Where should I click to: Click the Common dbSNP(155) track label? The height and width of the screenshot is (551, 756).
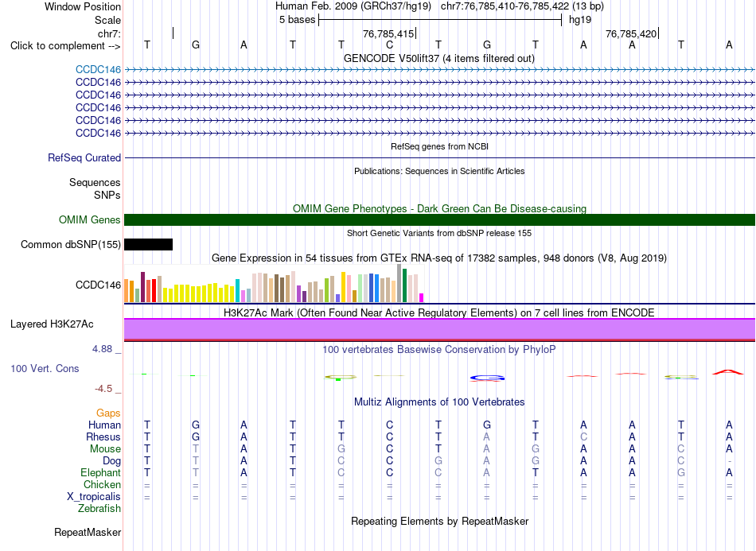tap(71, 245)
